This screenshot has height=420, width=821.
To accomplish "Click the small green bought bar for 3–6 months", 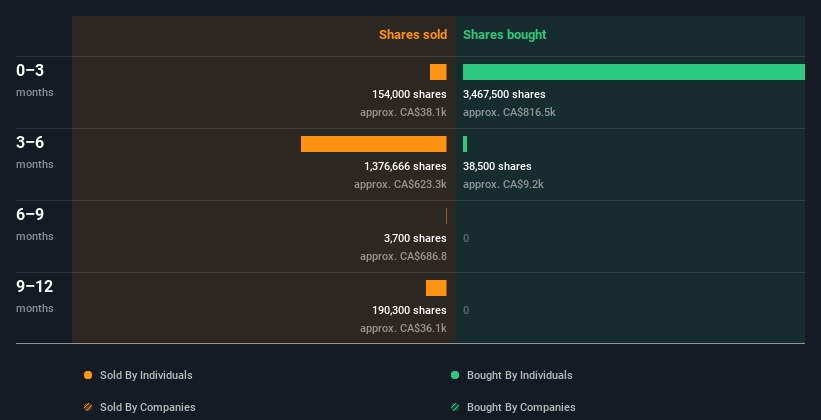I will (465, 144).
